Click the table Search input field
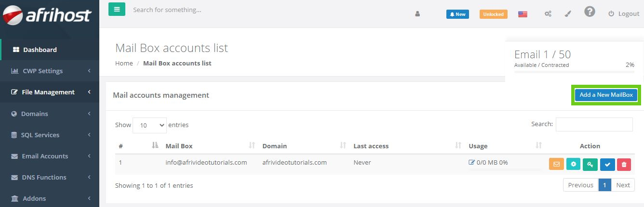The image size is (644, 207). 594,124
